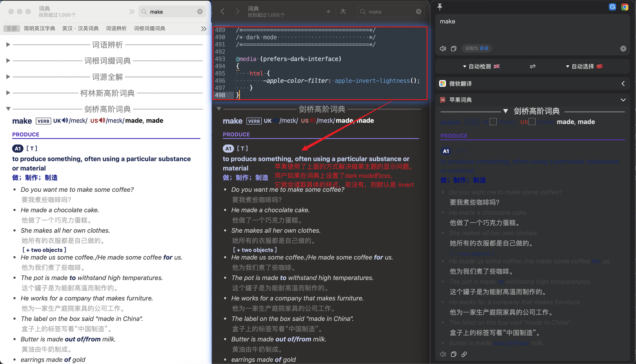Collapse the 苹果词典 result section
This screenshot has height=364, width=636.
(x=623, y=100)
